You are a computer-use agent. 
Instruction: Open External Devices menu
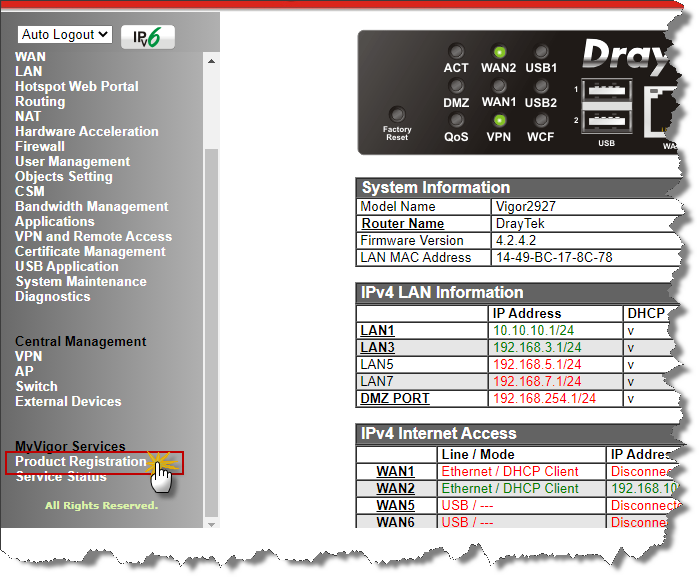pos(68,401)
